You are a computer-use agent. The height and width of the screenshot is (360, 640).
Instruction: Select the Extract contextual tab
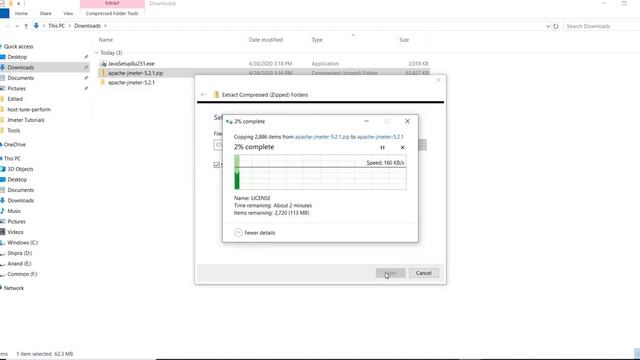coord(112,3)
